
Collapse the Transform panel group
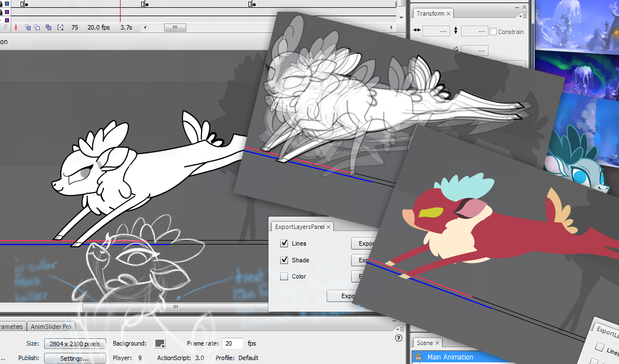click(x=517, y=7)
